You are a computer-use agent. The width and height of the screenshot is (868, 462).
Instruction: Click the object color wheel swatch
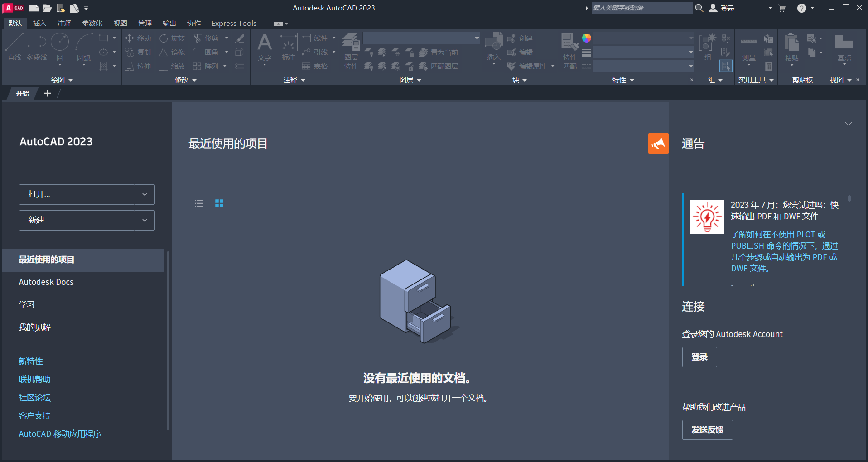coord(587,38)
